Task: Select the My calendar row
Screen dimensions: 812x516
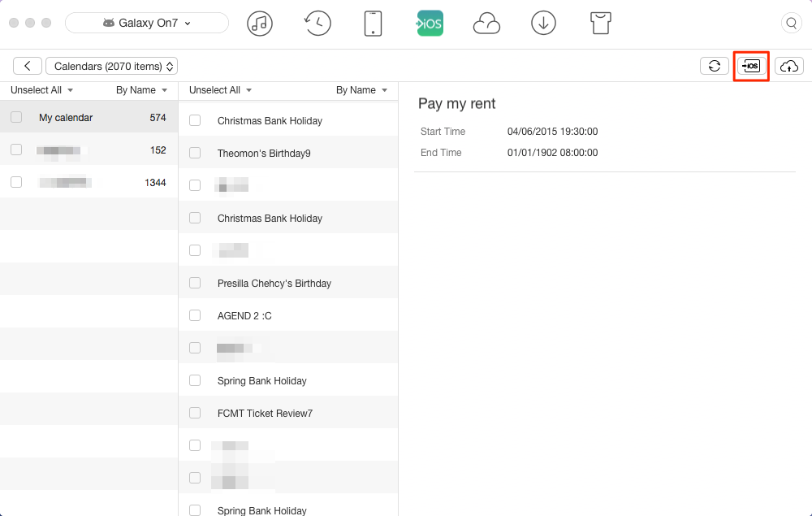Action: tap(89, 117)
